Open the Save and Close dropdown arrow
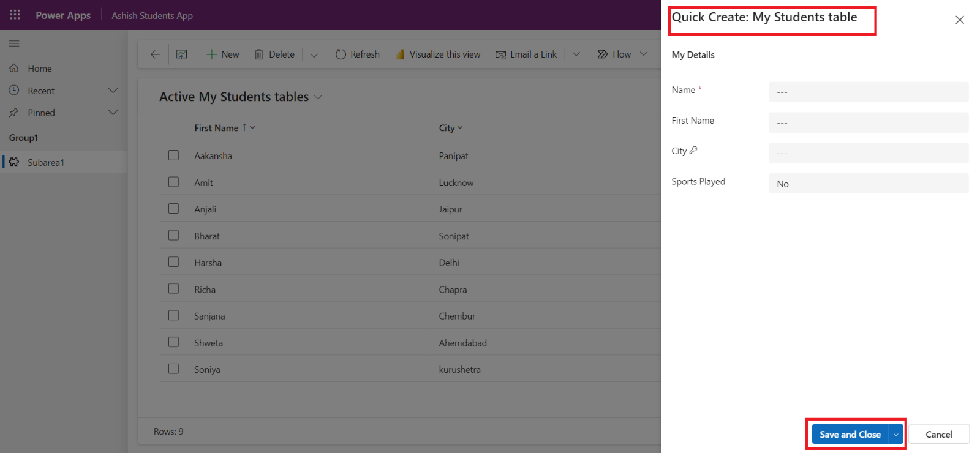 896,435
